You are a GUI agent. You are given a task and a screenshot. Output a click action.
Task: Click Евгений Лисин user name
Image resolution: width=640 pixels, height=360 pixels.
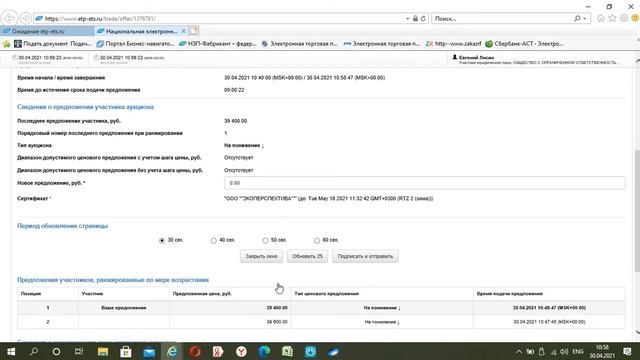pos(476,58)
